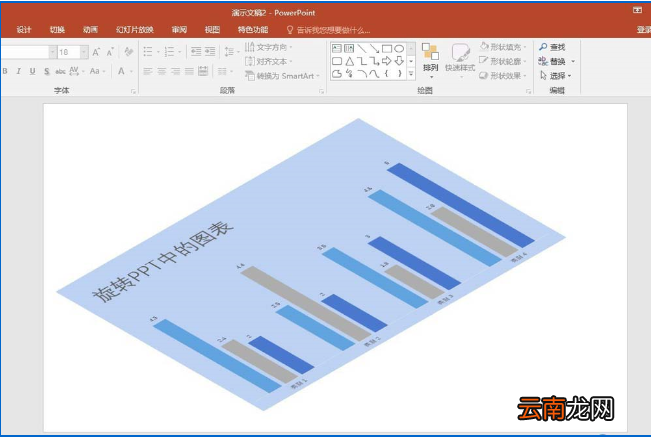Decrease font size with small A button
Screen dimensions: 651x437
point(110,52)
